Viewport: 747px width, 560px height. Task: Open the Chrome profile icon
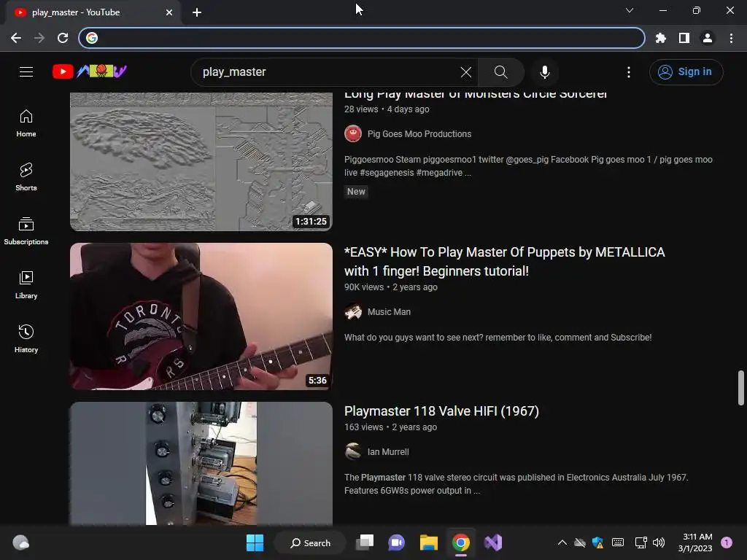[x=708, y=38]
